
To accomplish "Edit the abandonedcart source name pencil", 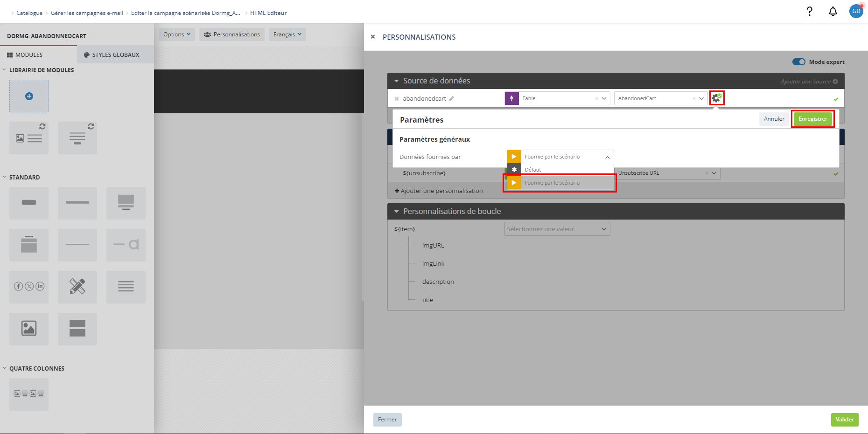I will coord(451,98).
